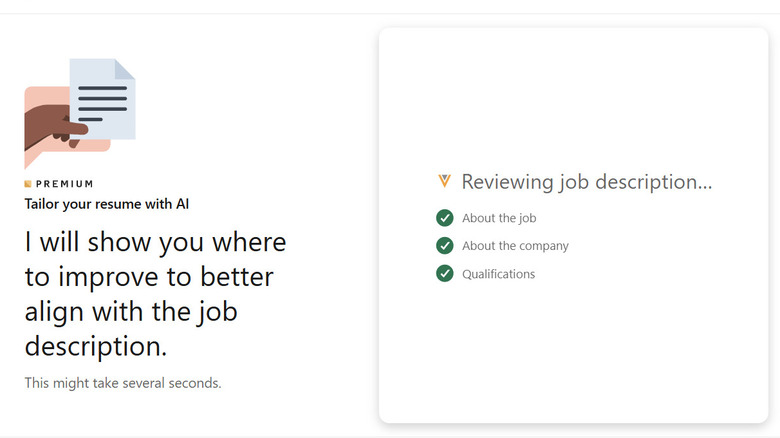
Task: Click the folded corner of the document
Action: point(125,69)
